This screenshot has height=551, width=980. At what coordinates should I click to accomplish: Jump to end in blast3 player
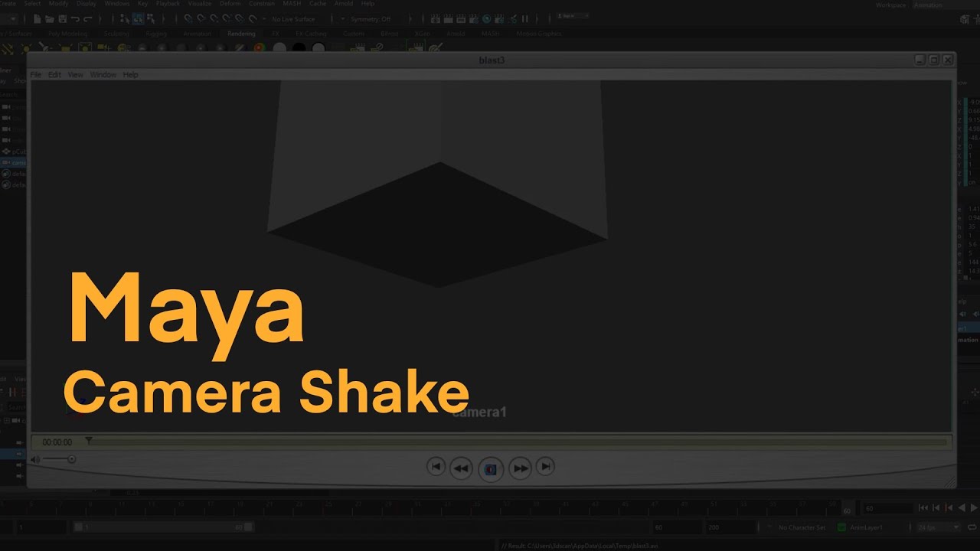545,466
